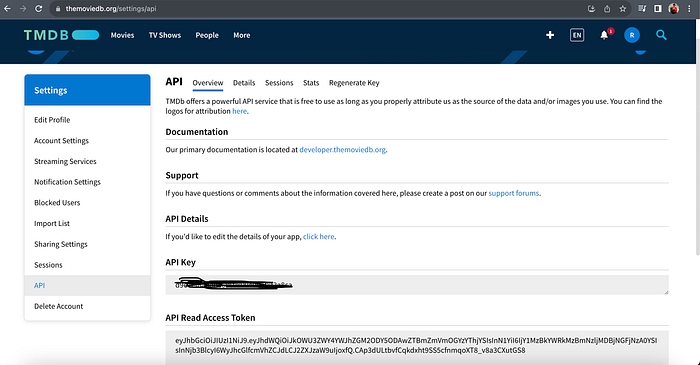Open Notification Settings in sidebar
This screenshot has height=365, width=700.
point(67,182)
